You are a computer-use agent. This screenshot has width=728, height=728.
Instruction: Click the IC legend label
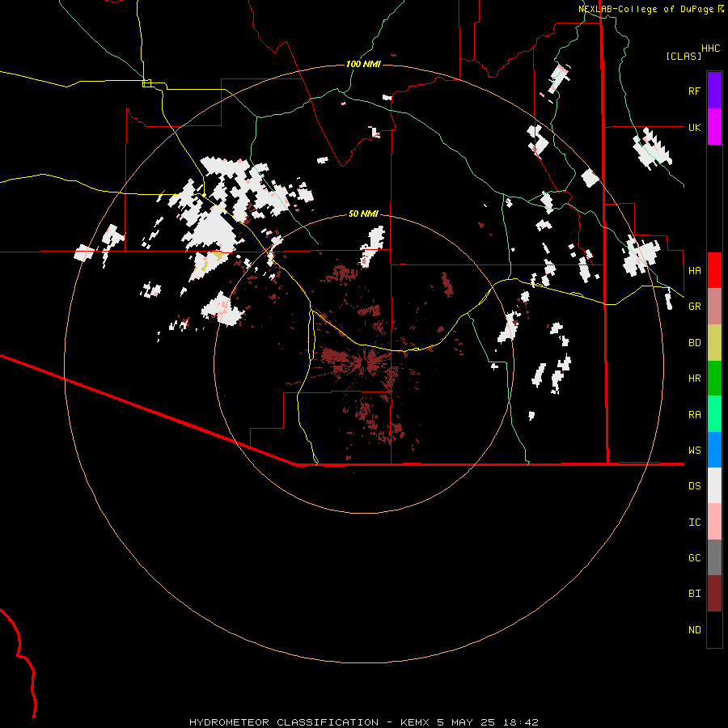[x=695, y=523]
